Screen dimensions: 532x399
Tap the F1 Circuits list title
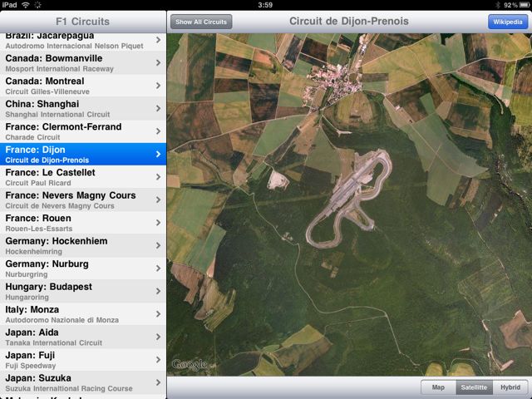[83, 22]
